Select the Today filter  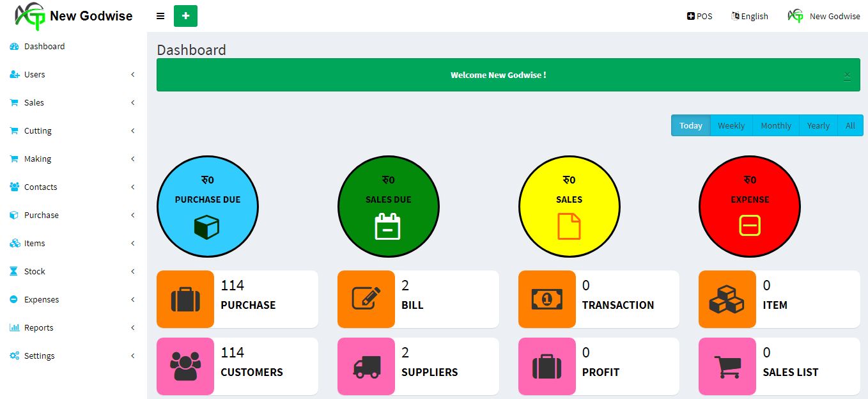[690, 125]
